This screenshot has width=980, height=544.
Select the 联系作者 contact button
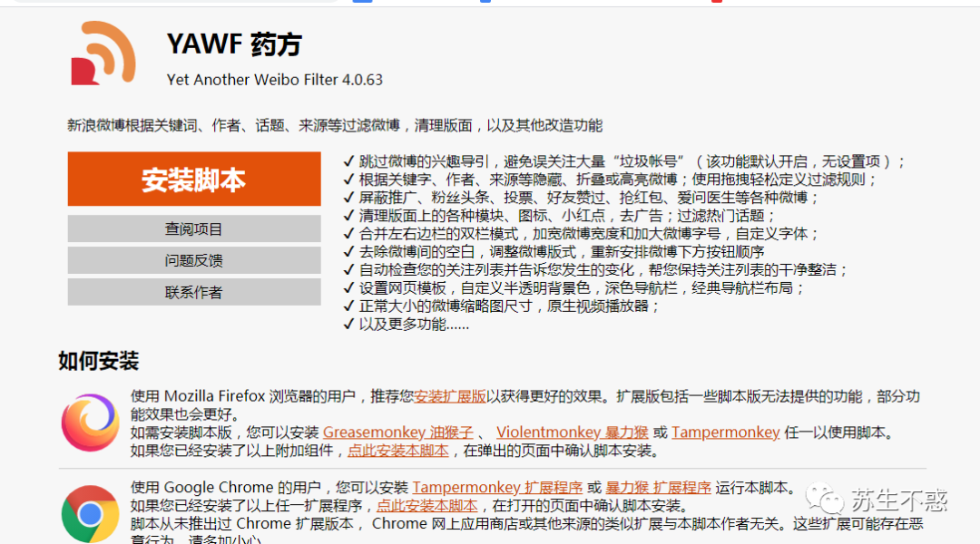194,292
